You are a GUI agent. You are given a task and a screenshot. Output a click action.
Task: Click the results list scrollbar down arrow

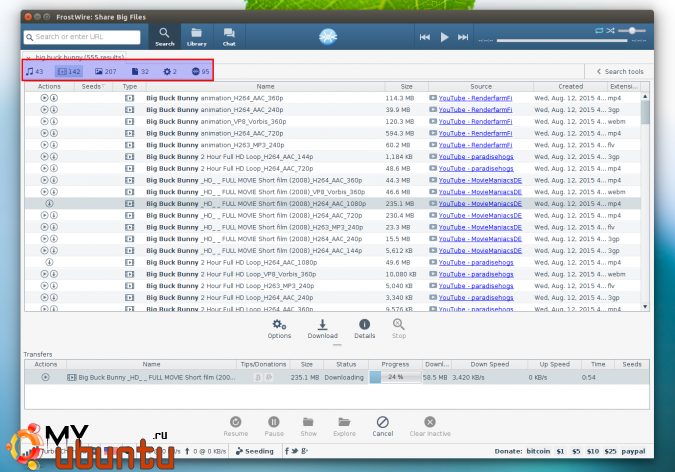coord(645,307)
